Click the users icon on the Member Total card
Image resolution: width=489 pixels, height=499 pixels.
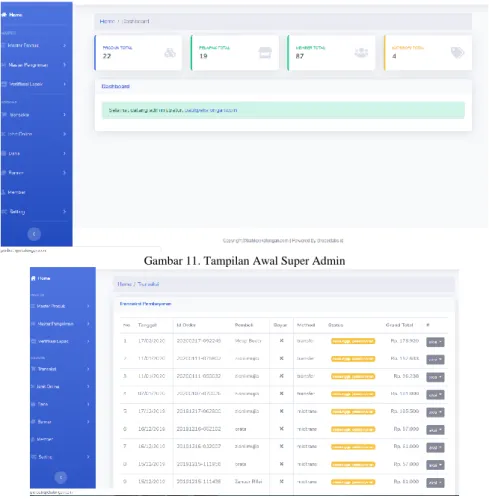(x=361, y=53)
